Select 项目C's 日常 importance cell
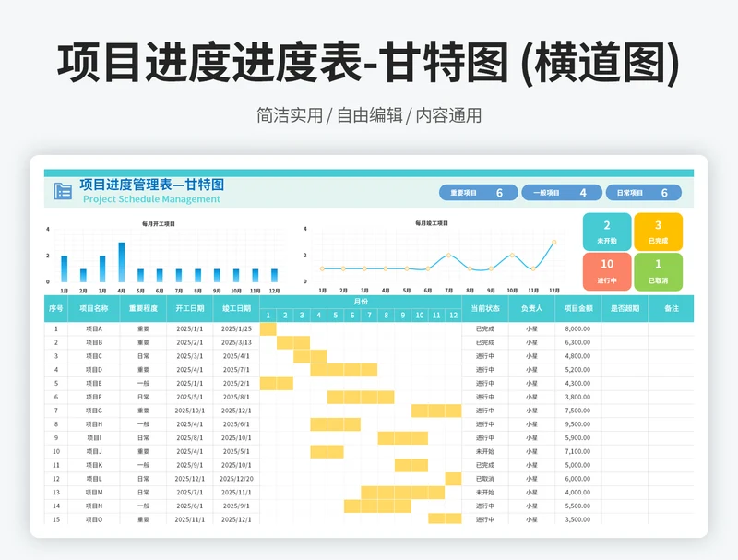Viewport: 738px width, 560px height. click(x=143, y=356)
